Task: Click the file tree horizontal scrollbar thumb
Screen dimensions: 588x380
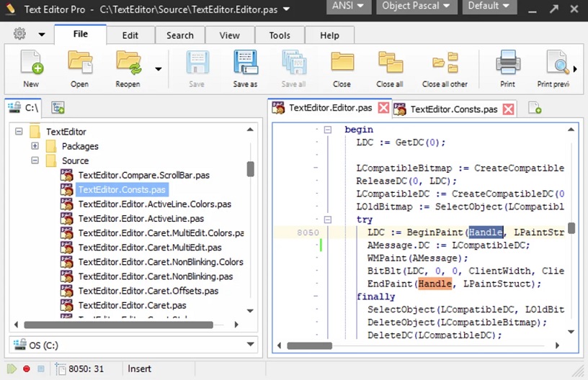Action: click(118, 325)
